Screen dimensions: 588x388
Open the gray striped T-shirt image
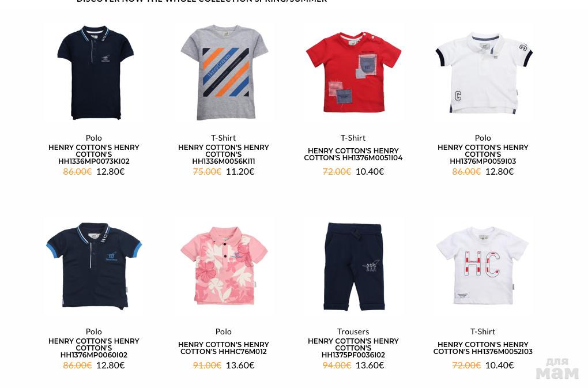point(224,72)
